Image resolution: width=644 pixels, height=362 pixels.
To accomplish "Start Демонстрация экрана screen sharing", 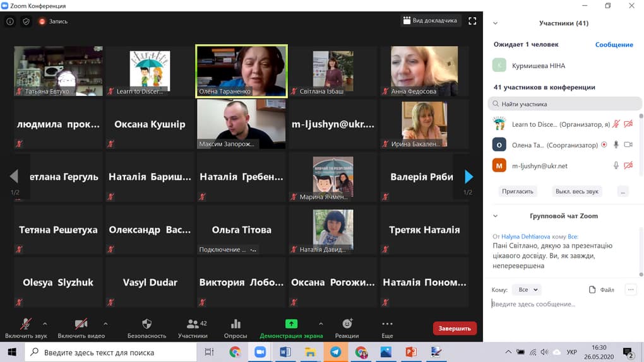I will 291,329.
